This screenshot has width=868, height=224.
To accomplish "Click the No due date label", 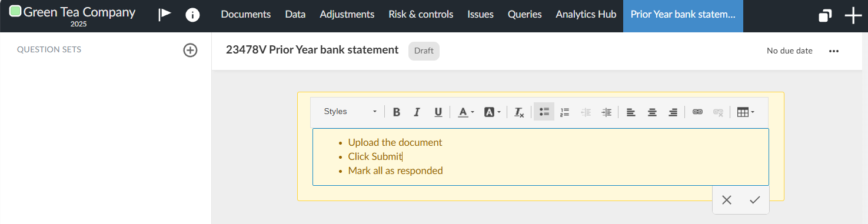I will tap(790, 51).
